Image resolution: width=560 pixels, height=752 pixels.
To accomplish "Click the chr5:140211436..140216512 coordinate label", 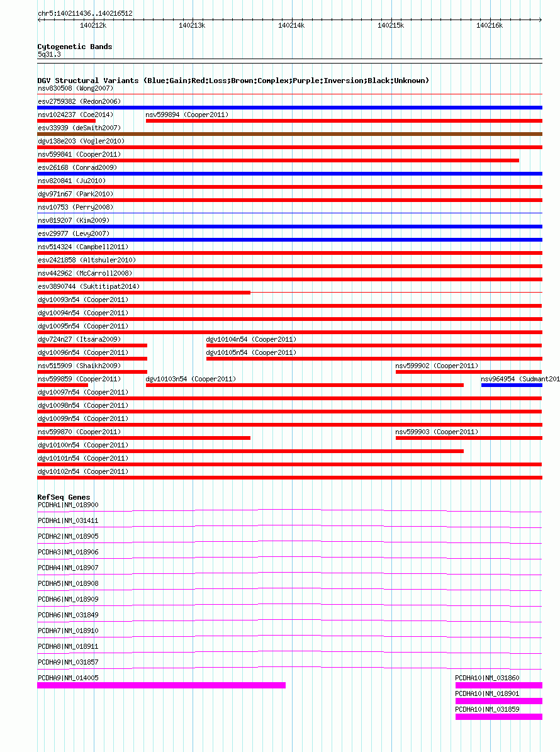I will pos(85,13).
